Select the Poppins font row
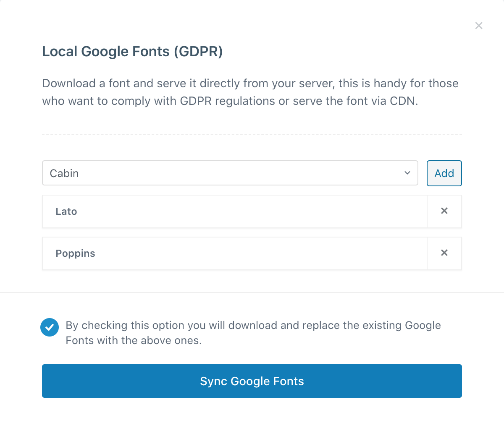 click(x=234, y=253)
